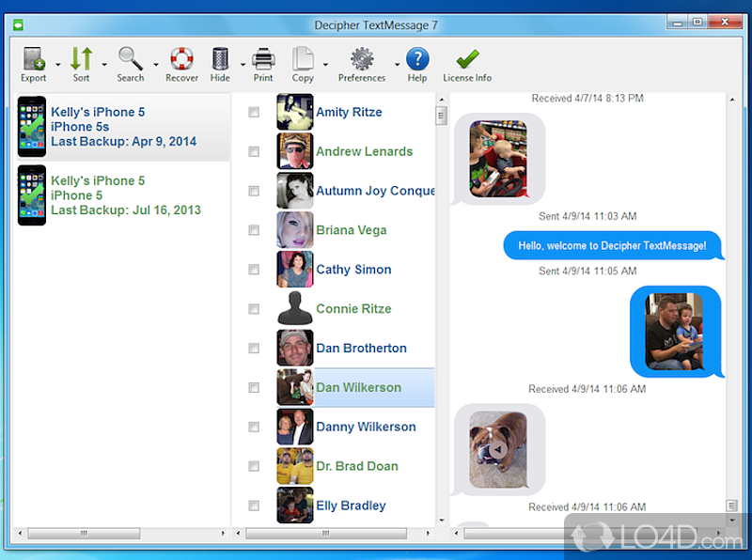The height and width of the screenshot is (560, 752).
Task: Click the Print printer icon
Action: coord(263,59)
